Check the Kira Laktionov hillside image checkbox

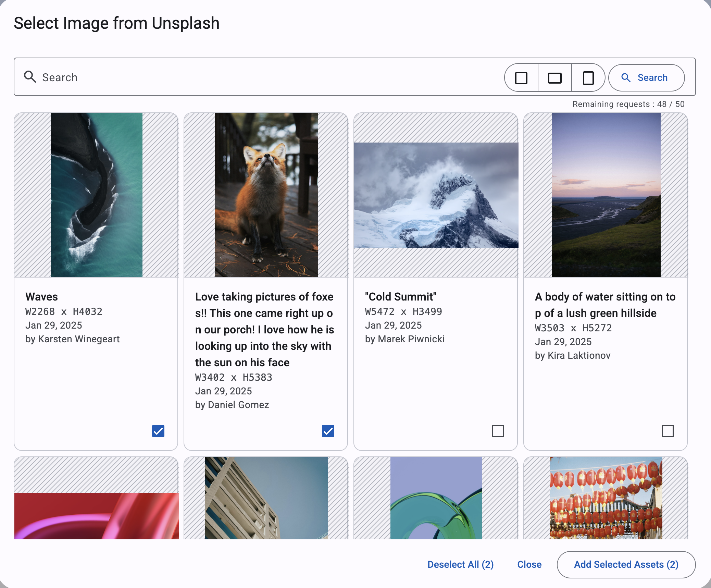[668, 431]
